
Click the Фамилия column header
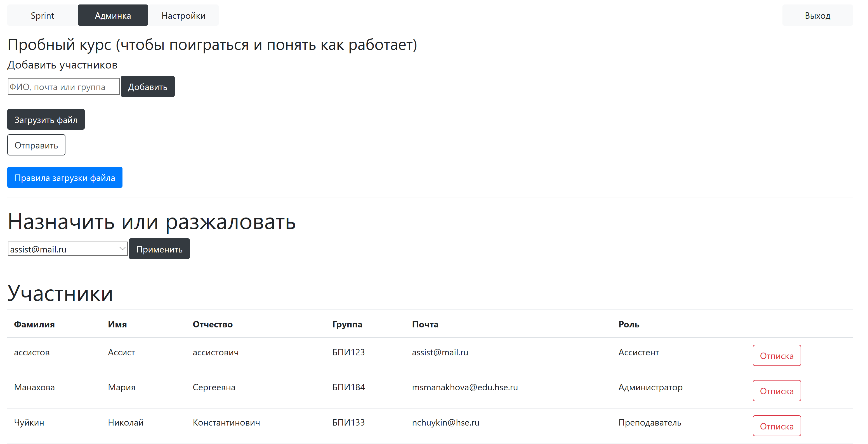click(34, 324)
